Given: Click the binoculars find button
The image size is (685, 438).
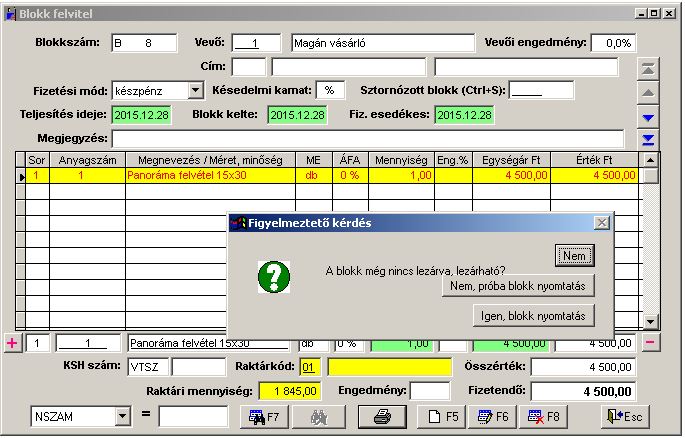Looking at the screenshot, I should click(x=319, y=417).
